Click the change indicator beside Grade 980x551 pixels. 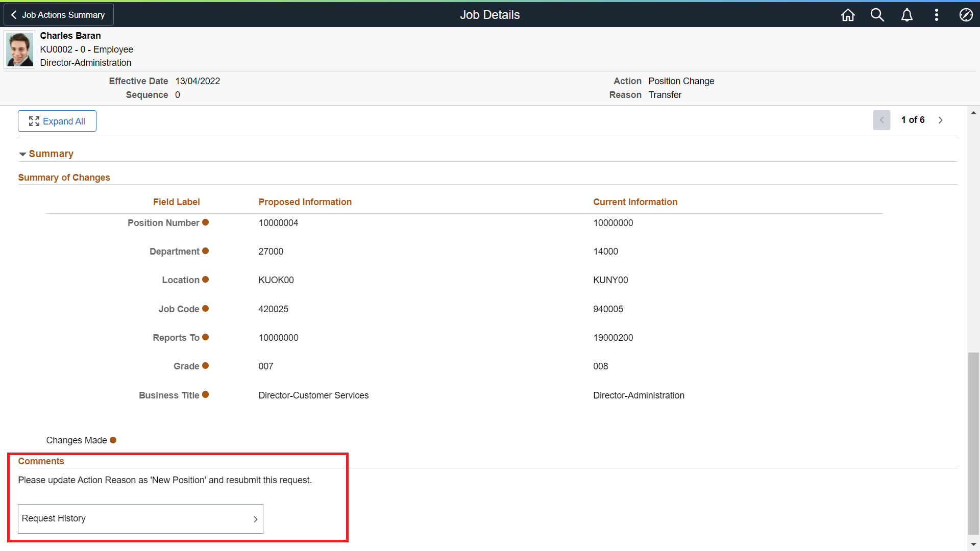tap(206, 365)
